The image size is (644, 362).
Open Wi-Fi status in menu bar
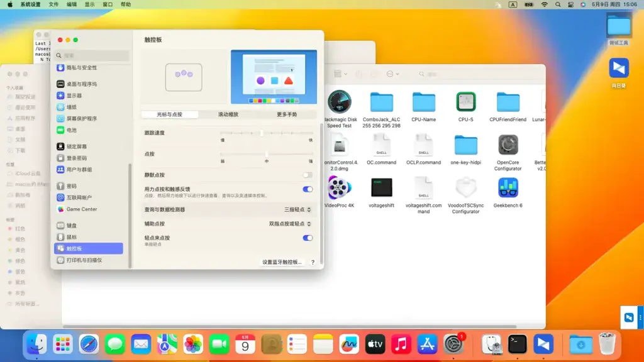tap(545, 4)
